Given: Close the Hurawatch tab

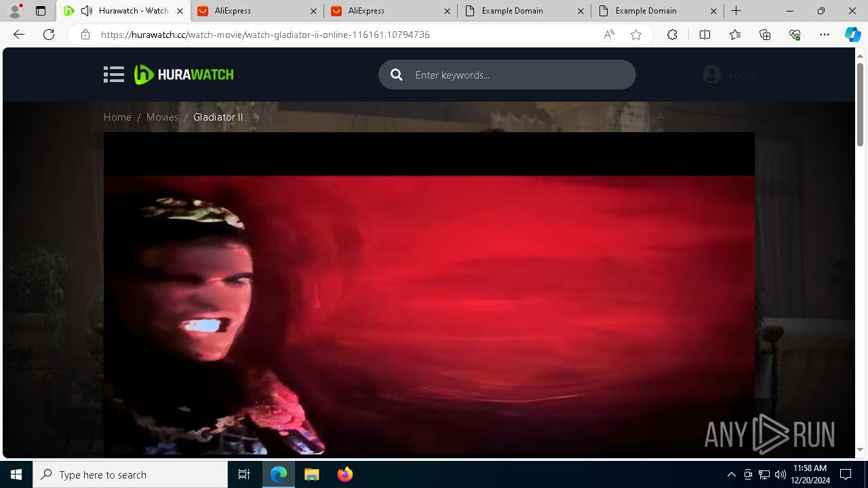Looking at the screenshot, I should coord(180,11).
